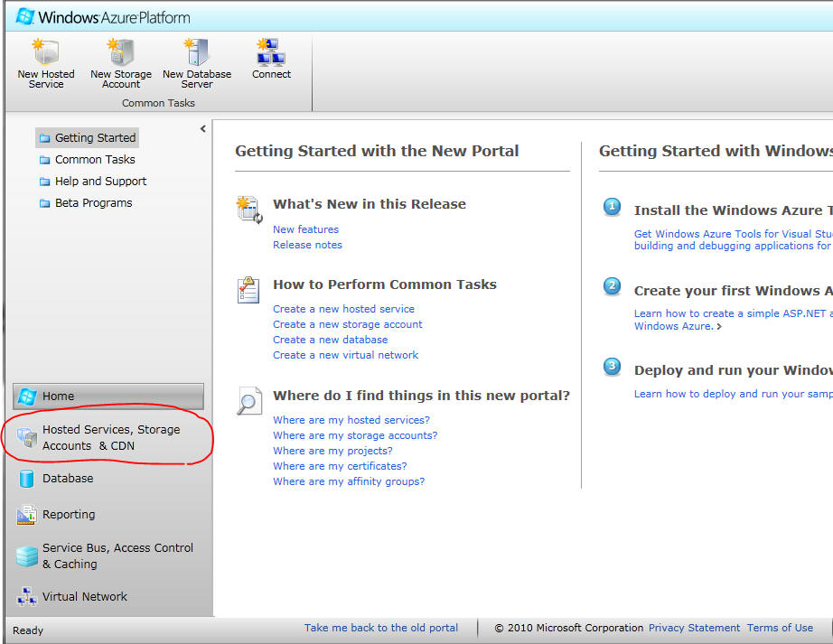Click Where are my certificates link
This screenshot has width=833, height=644.
(340, 466)
